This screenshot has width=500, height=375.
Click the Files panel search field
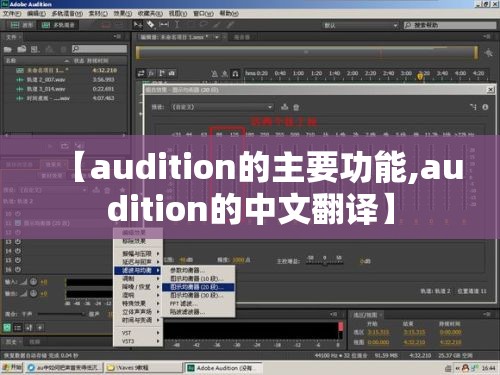click(99, 49)
